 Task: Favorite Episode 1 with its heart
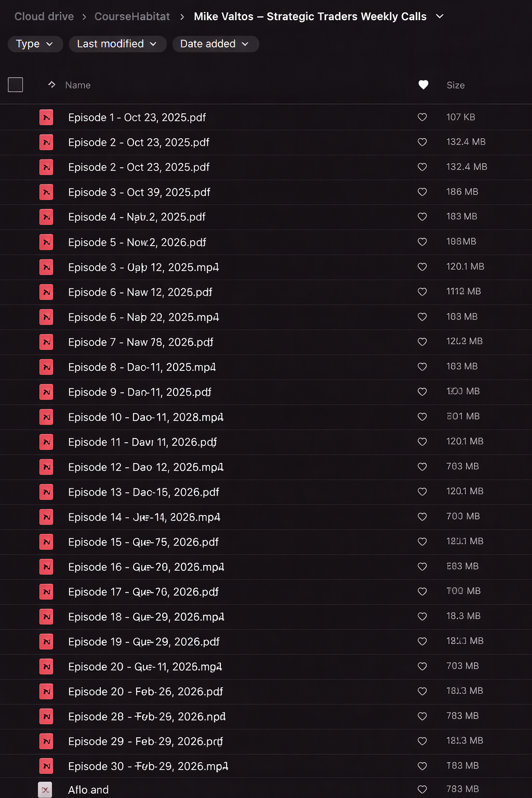coord(422,117)
